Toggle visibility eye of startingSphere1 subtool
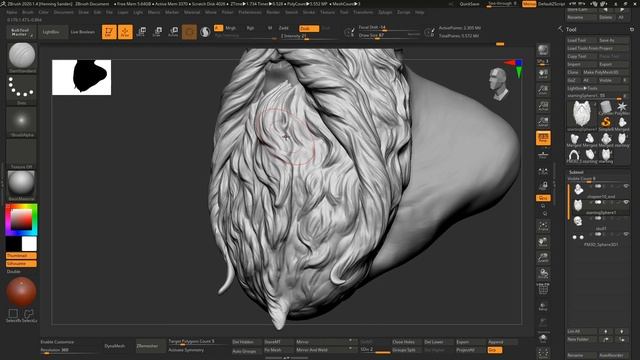Screen dimensions: 640x360 (x=626, y=202)
